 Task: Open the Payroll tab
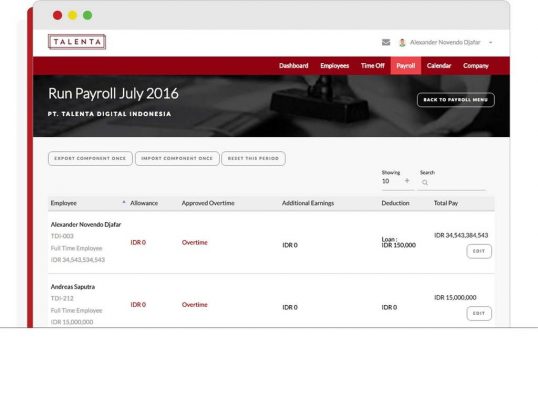pos(406,66)
